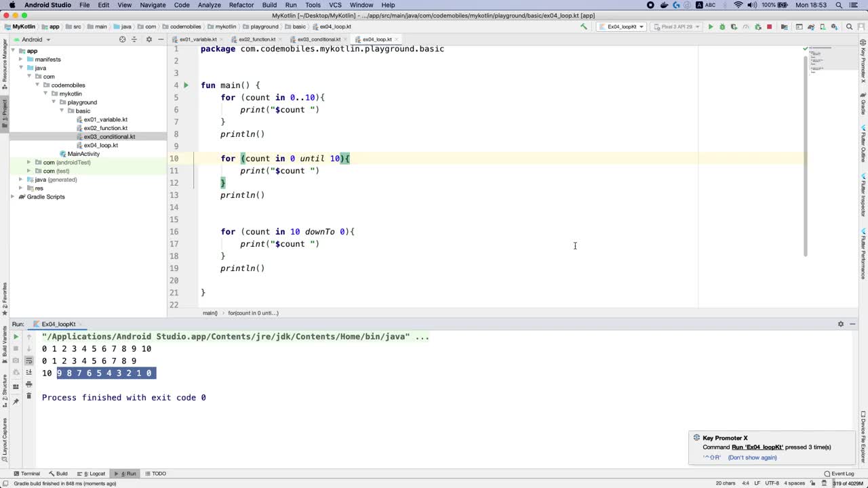Open the VCS menu
868x488 pixels.
[335, 5]
